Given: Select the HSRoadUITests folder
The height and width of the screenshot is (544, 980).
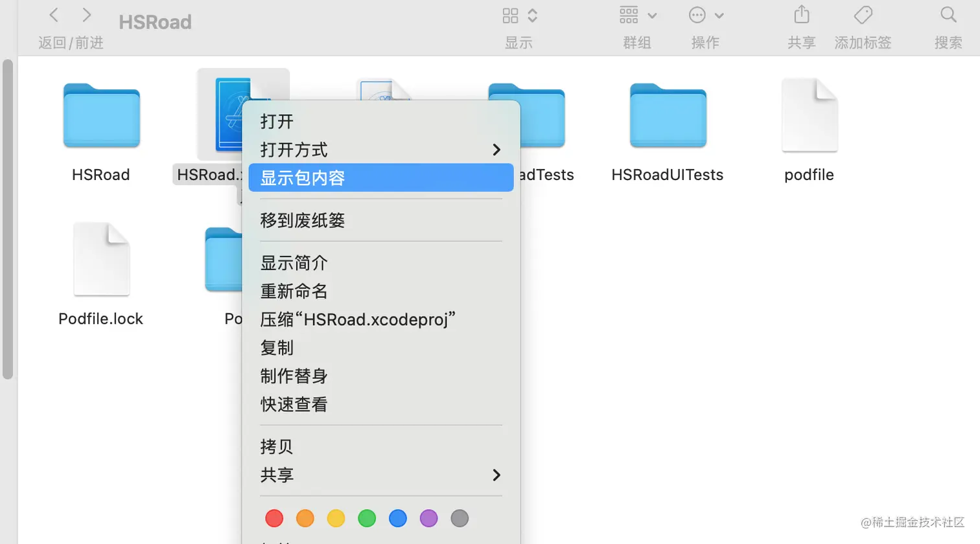Looking at the screenshot, I should pyautogui.click(x=668, y=115).
